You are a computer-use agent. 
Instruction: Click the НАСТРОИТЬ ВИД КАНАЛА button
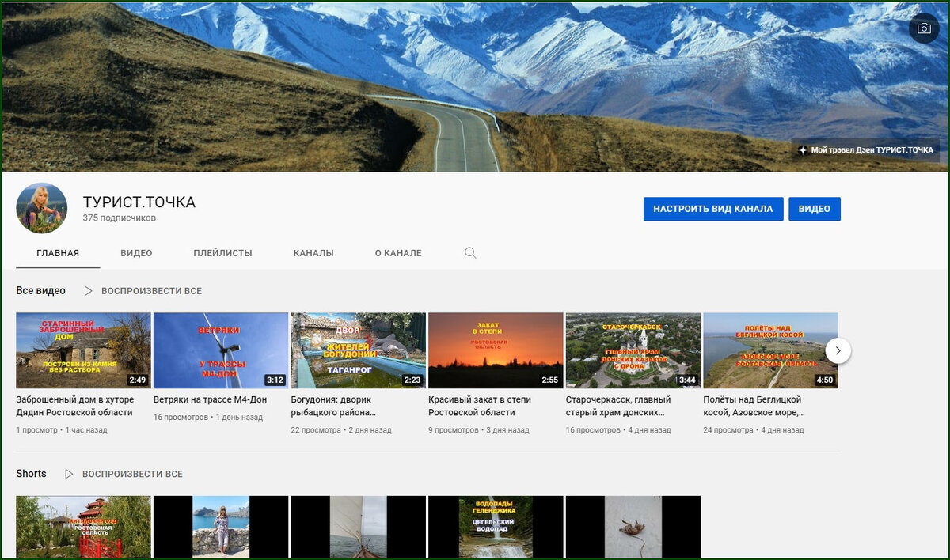(x=712, y=209)
